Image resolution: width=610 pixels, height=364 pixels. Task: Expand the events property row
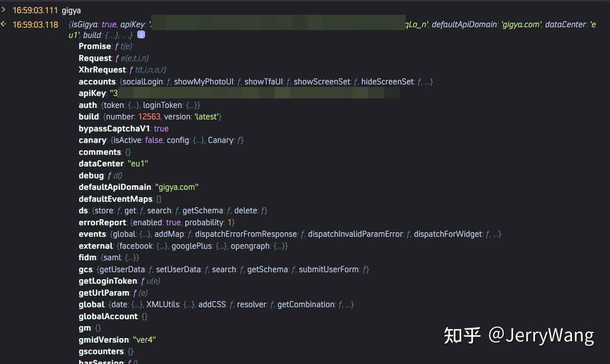[290, 234]
